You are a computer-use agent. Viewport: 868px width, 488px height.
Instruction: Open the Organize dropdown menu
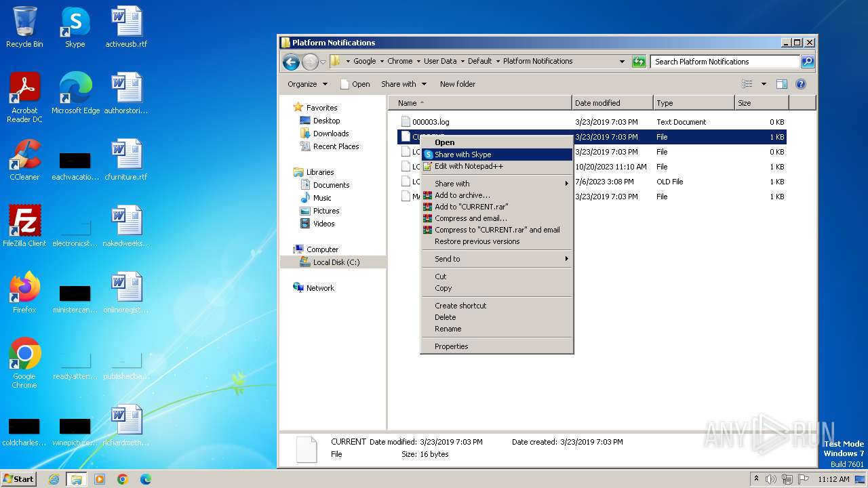coord(307,84)
